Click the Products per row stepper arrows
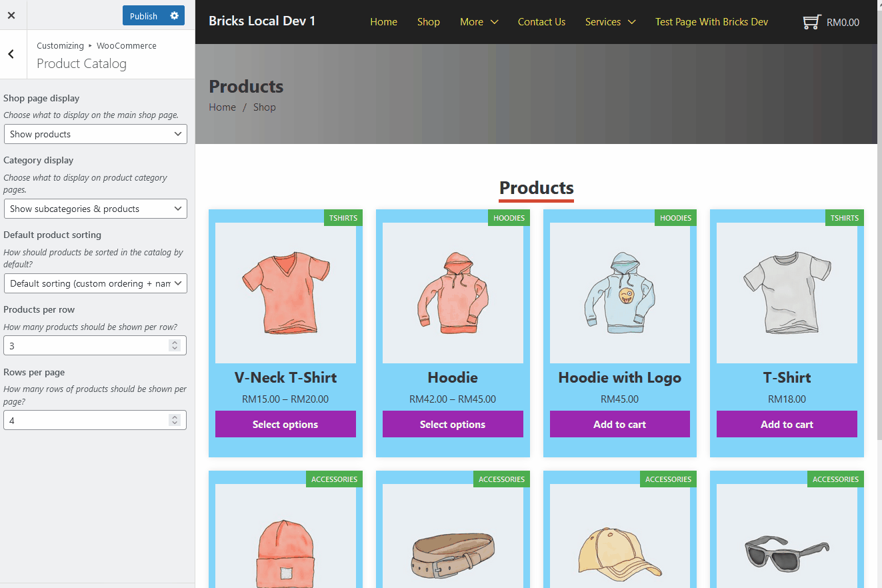 [x=175, y=345]
